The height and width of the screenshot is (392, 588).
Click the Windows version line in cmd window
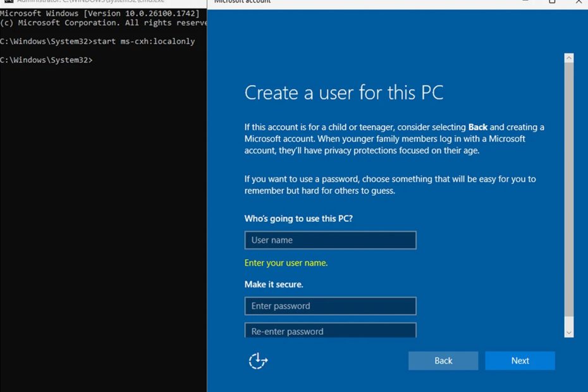[100, 13]
